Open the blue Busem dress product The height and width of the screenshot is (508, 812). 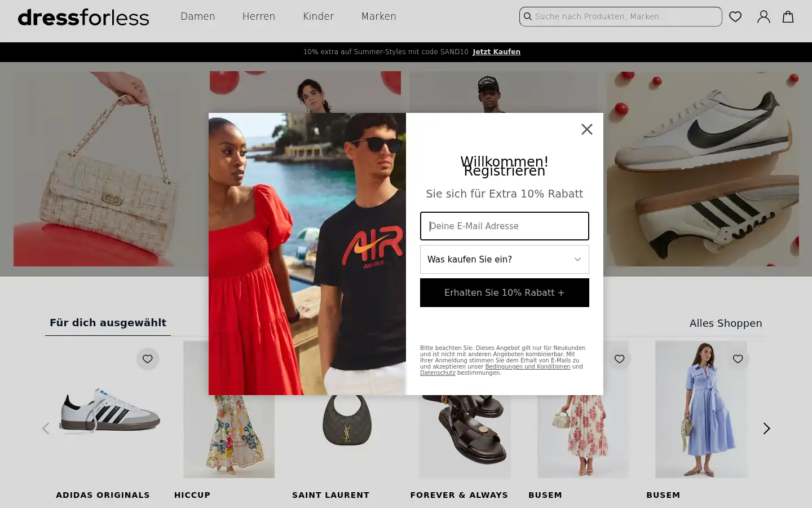701,409
